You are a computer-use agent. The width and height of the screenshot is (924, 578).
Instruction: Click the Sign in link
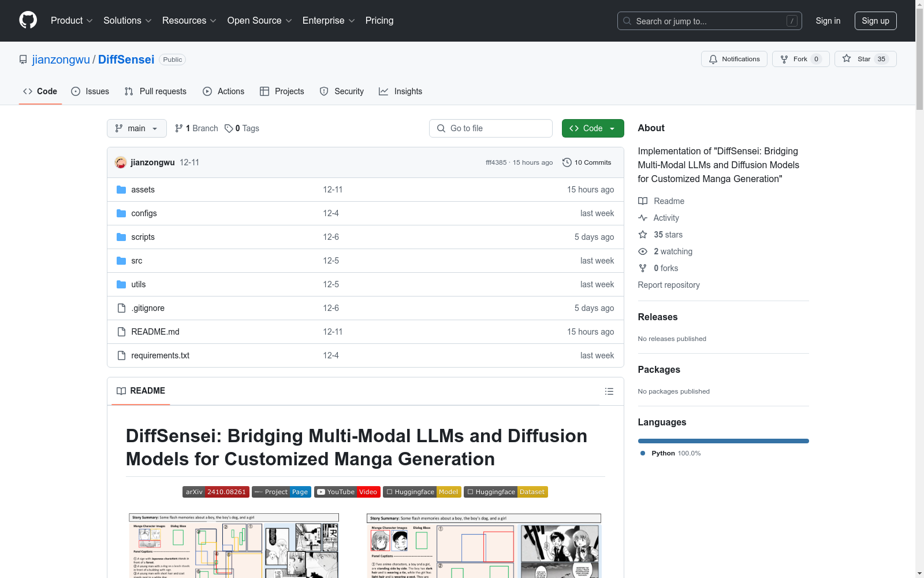point(828,21)
